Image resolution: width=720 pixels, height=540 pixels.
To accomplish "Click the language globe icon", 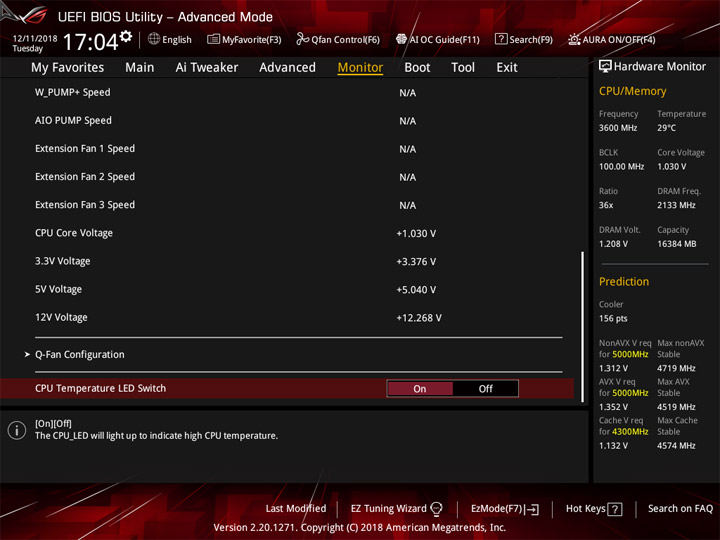I will point(154,39).
